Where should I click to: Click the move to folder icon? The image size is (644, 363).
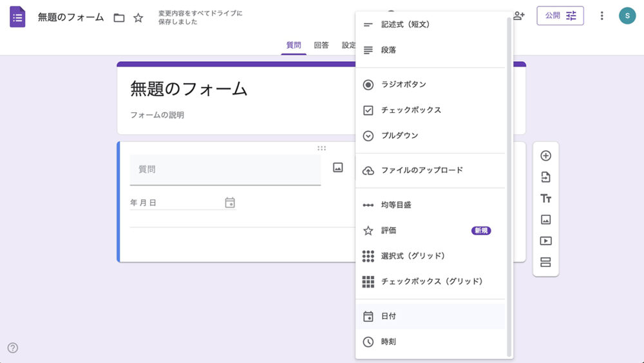(119, 17)
